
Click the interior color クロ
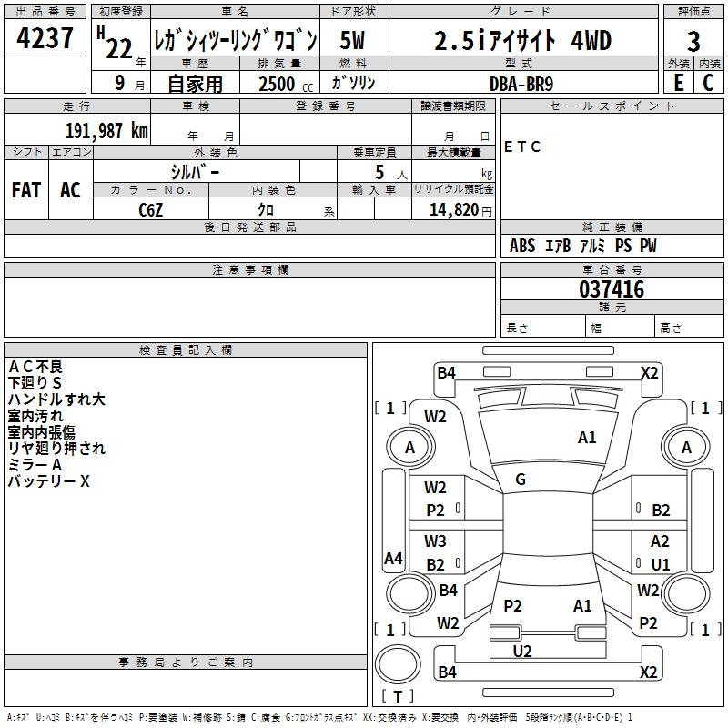(266, 210)
